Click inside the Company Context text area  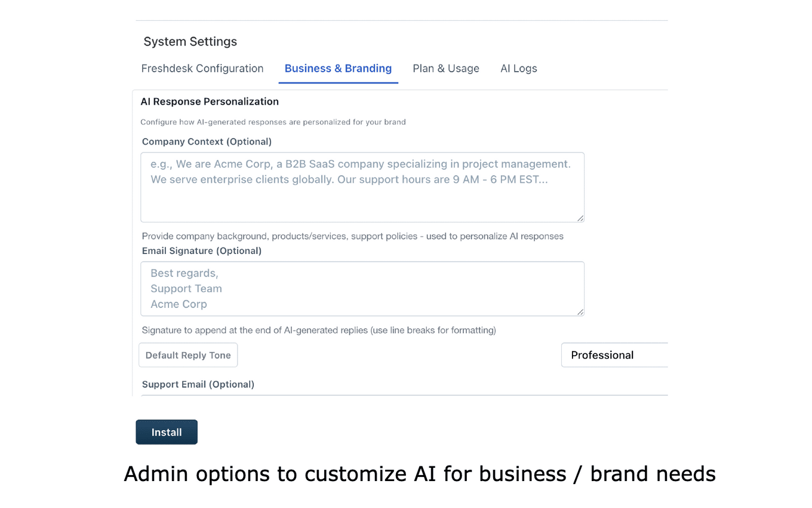pos(362,185)
